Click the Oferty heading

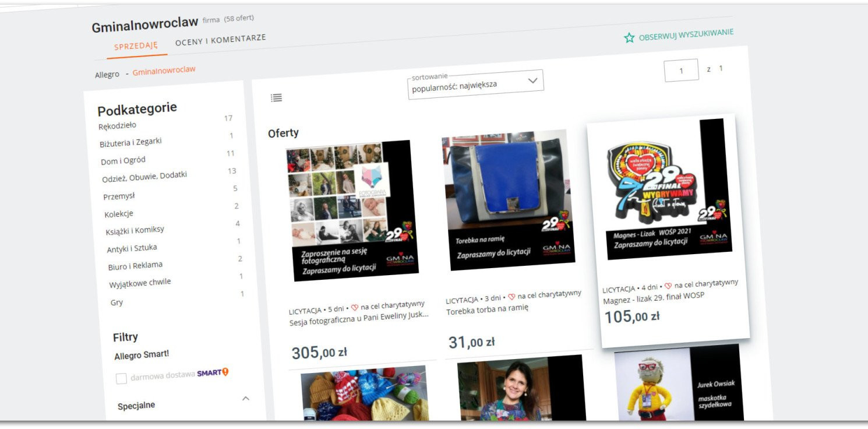pyautogui.click(x=283, y=133)
